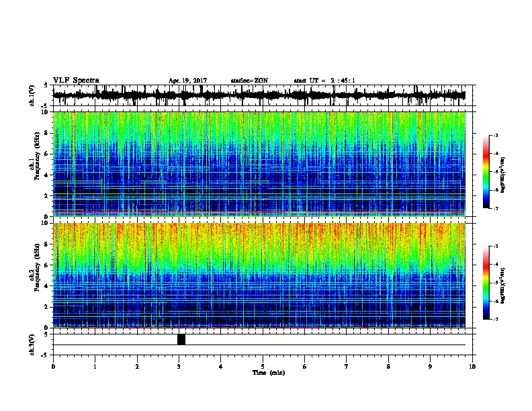This screenshot has width=532, height=411.
Task: Click the black pulse marker in ch.3 panel
Action: pyautogui.click(x=181, y=339)
